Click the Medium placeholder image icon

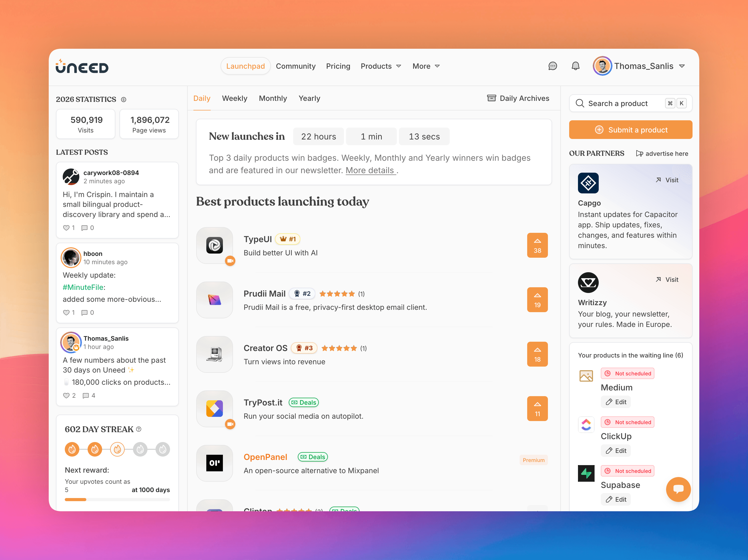coord(586,376)
